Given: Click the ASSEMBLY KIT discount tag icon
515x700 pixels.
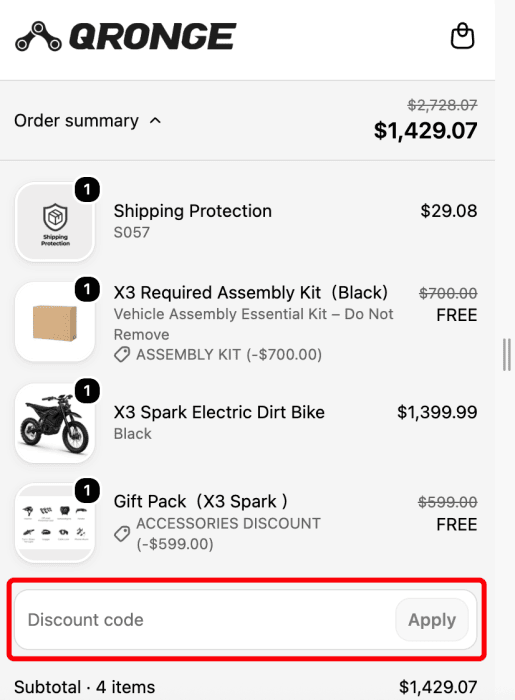Looking at the screenshot, I should 122,354.
